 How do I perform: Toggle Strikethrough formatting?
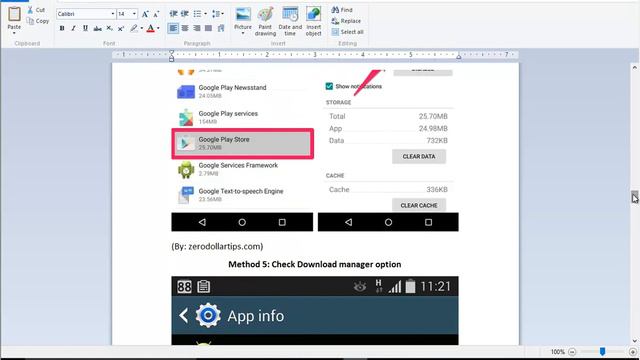tap(97, 28)
